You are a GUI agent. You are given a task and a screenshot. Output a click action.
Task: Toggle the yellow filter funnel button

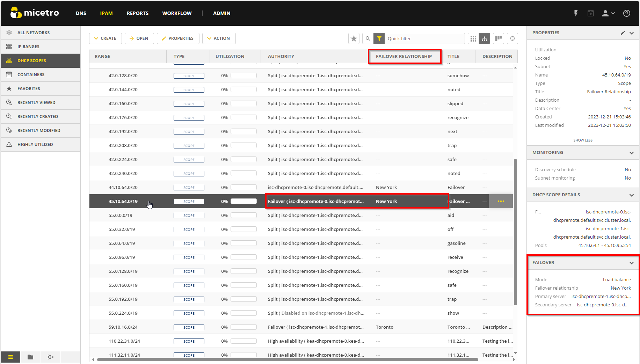(379, 38)
